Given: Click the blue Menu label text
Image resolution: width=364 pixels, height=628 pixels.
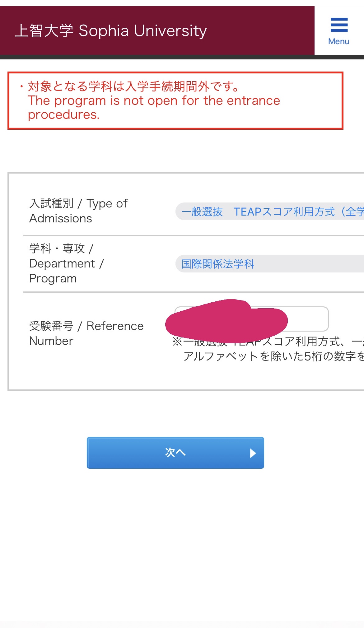Looking at the screenshot, I should pyautogui.click(x=339, y=41).
